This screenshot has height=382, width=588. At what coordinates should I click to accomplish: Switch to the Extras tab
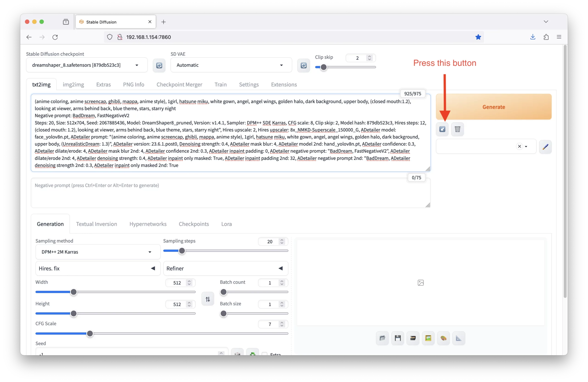coord(104,85)
